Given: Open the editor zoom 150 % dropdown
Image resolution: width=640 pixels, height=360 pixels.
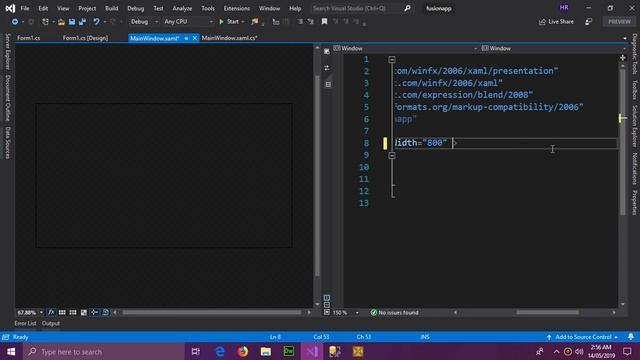Looking at the screenshot, I should (345, 313).
